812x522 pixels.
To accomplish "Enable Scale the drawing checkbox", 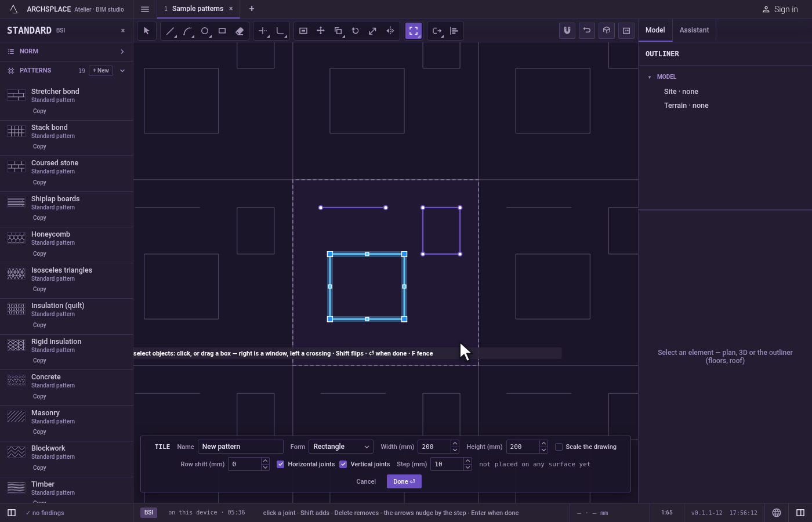I will coord(559,447).
